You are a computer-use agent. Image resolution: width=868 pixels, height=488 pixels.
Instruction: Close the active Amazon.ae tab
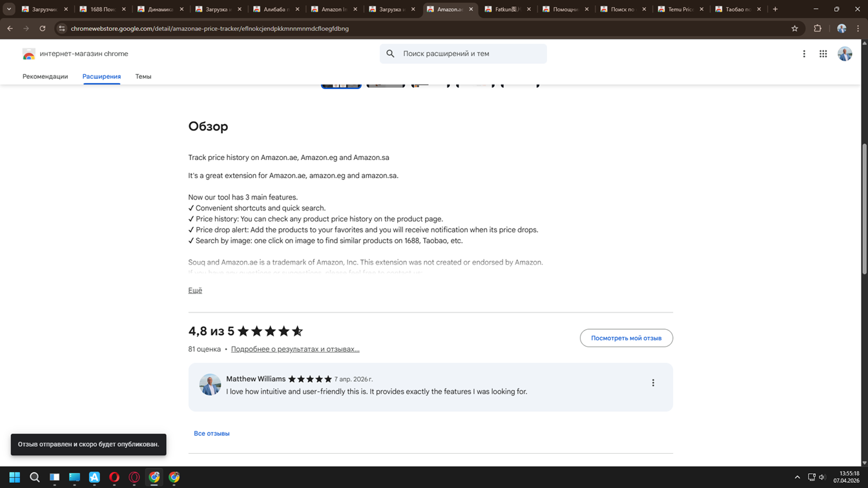(471, 9)
